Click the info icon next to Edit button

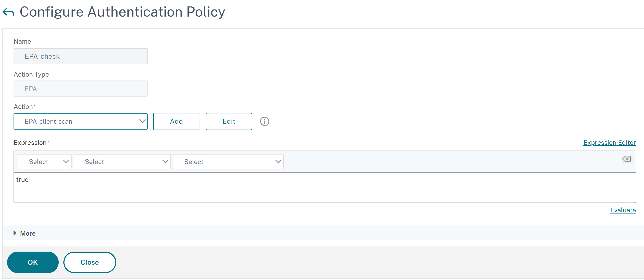tap(265, 121)
